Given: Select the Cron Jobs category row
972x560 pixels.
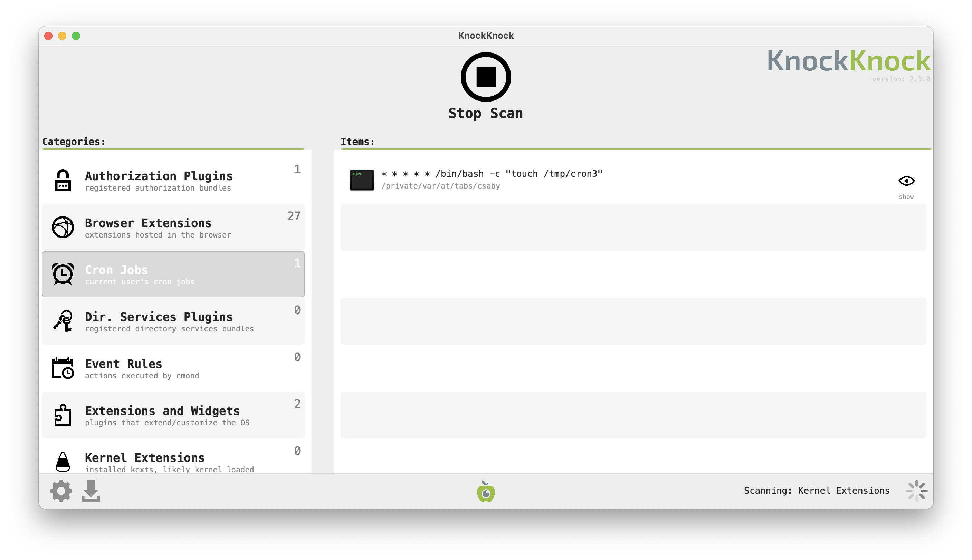Looking at the screenshot, I should click(x=173, y=274).
